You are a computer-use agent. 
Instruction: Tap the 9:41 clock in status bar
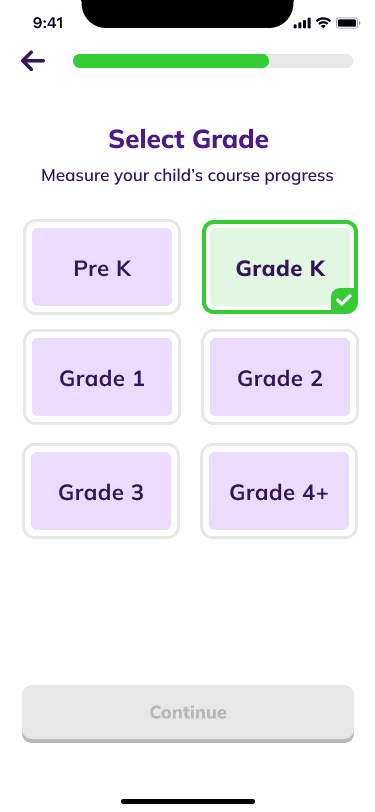(x=48, y=23)
